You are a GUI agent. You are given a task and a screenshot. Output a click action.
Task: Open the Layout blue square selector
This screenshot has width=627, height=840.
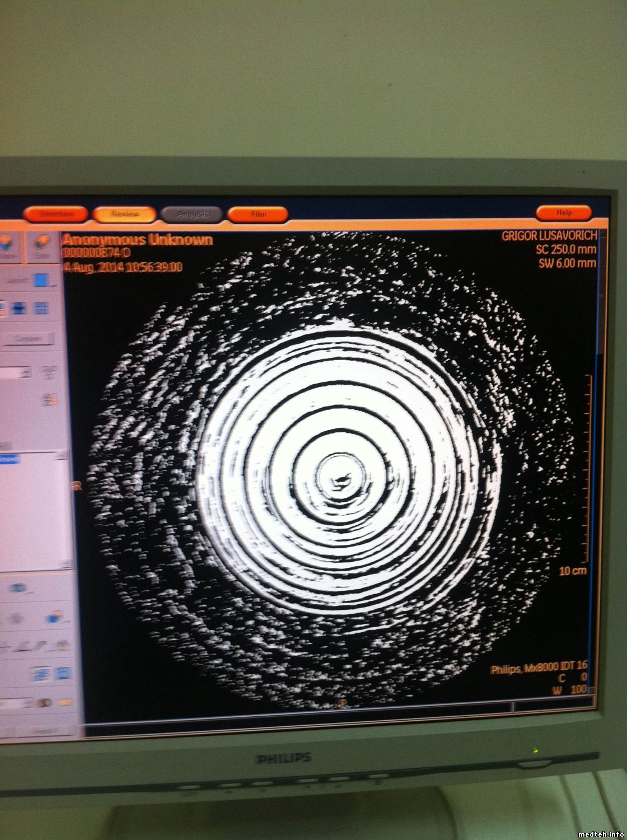40,280
